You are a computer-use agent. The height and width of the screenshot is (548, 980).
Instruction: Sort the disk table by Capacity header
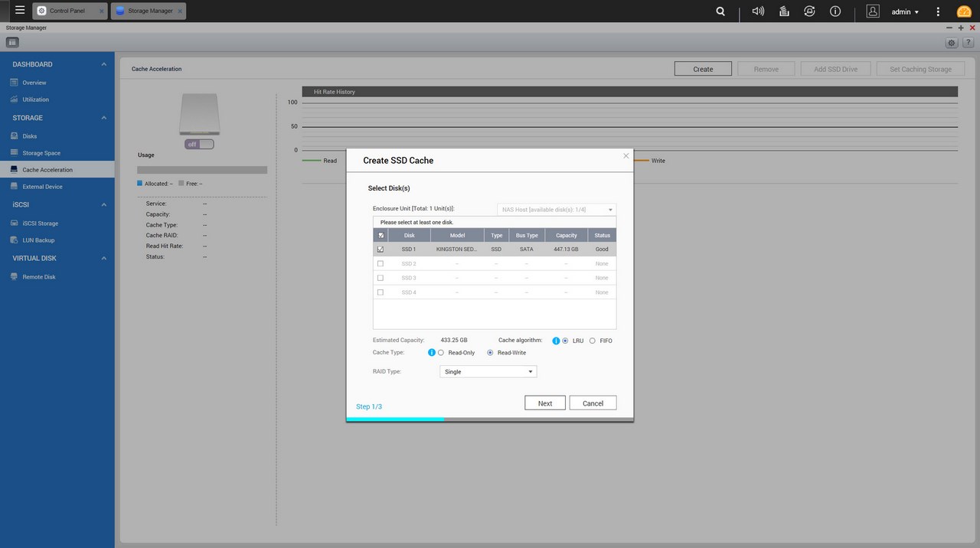(x=567, y=235)
